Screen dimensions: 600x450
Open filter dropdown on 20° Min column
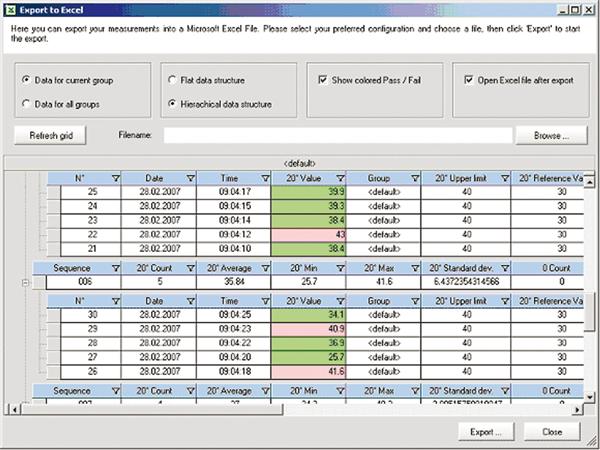click(341, 268)
